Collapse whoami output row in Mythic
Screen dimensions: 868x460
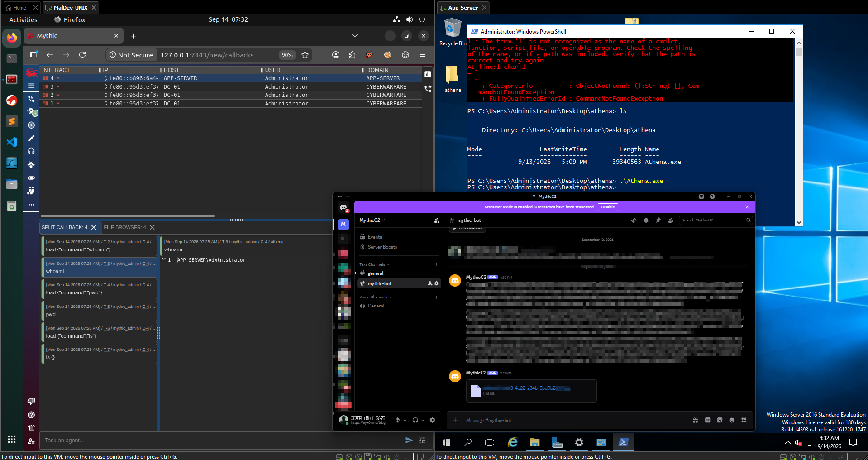tap(164, 259)
